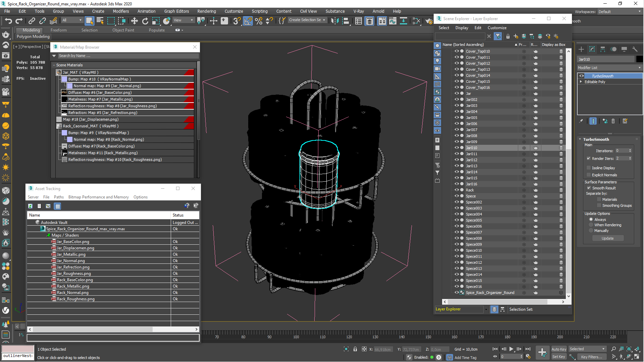
Task: Expand the Maps/Shaders tree in Asset Tracking
Action: coord(48,235)
